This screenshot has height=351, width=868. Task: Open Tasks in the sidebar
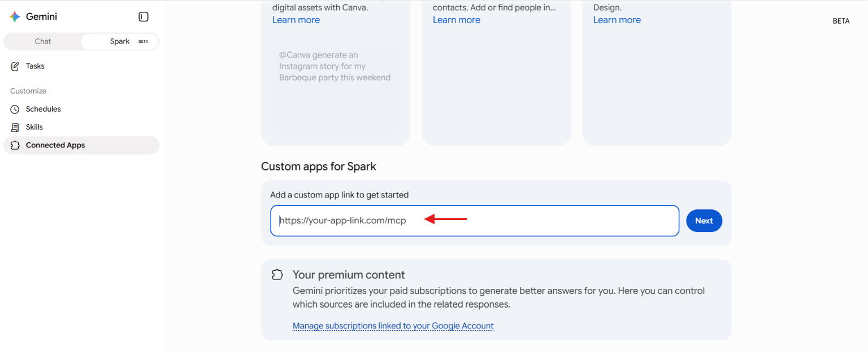[81, 66]
